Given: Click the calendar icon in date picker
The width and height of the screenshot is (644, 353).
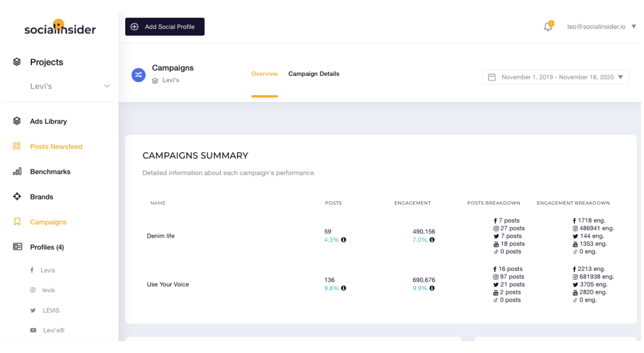Looking at the screenshot, I should (x=492, y=77).
